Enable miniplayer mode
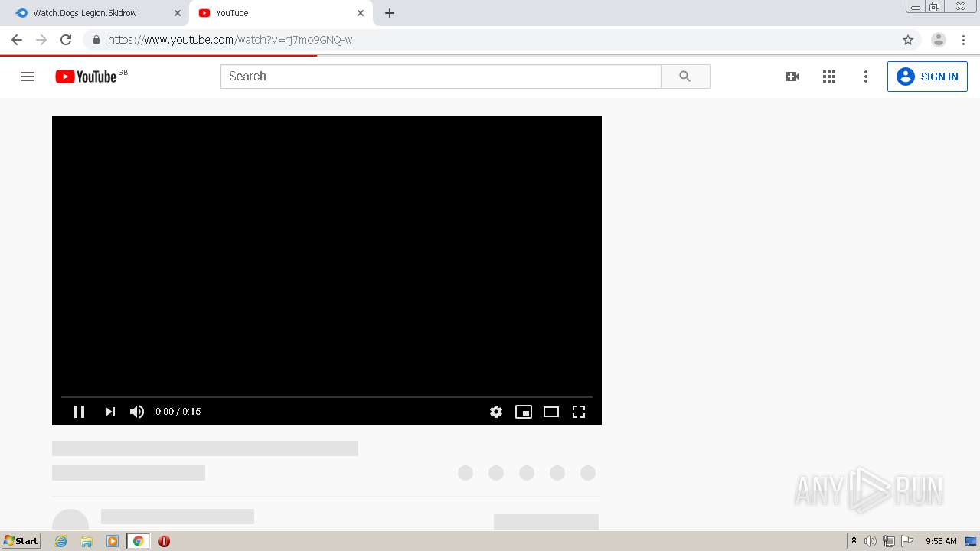This screenshot has width=980, height=551. click(x=524, y=412)
